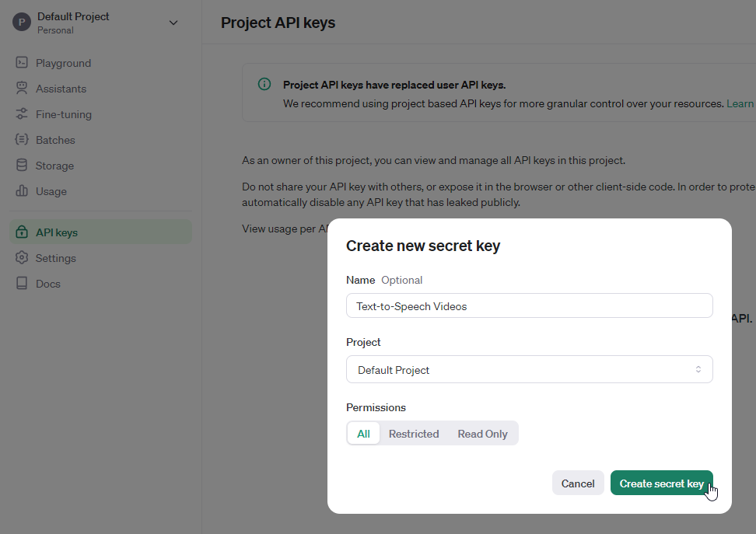Open API keys in the sidebar
This screenshot has width=756, height=534.
pos(56,232)
